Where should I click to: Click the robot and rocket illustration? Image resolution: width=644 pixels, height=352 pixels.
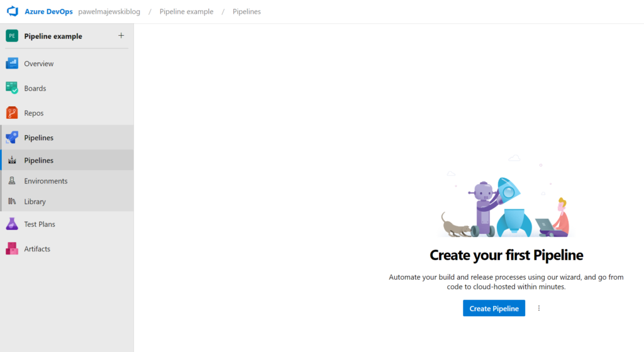tap(506, 197)
